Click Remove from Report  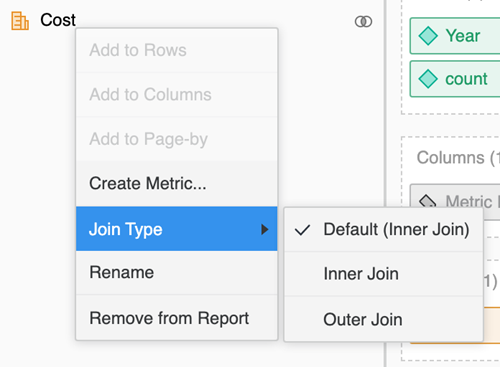[177, 318]
